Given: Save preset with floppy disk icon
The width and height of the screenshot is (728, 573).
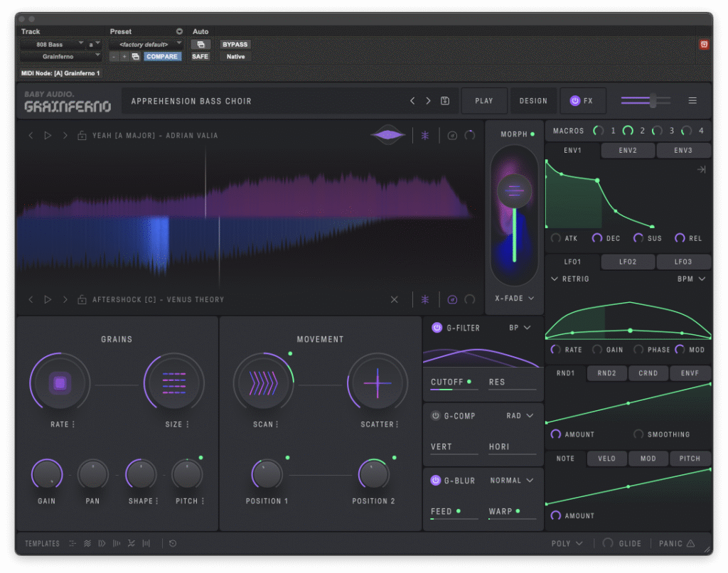Looking at the screenshot, I should [x=445, y=101].
